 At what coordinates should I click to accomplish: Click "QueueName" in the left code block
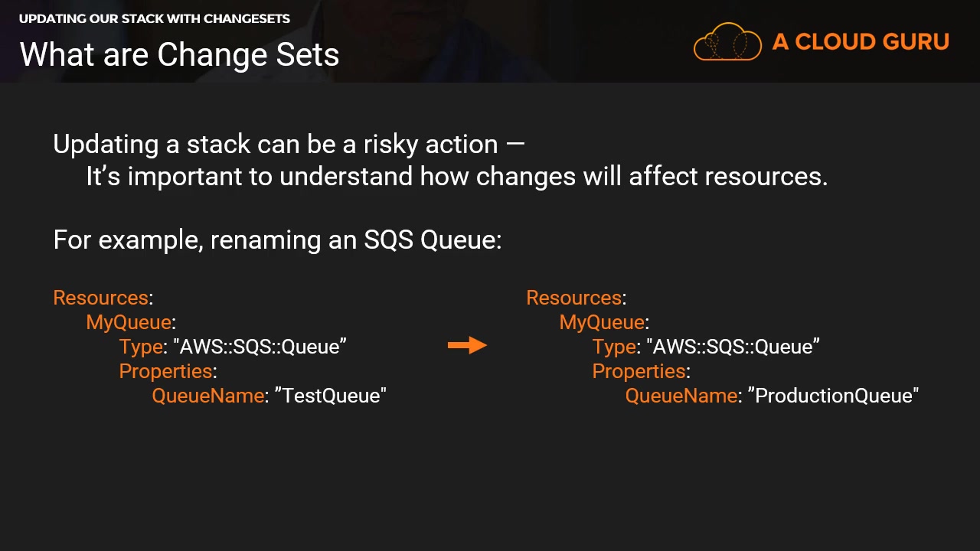207,396
